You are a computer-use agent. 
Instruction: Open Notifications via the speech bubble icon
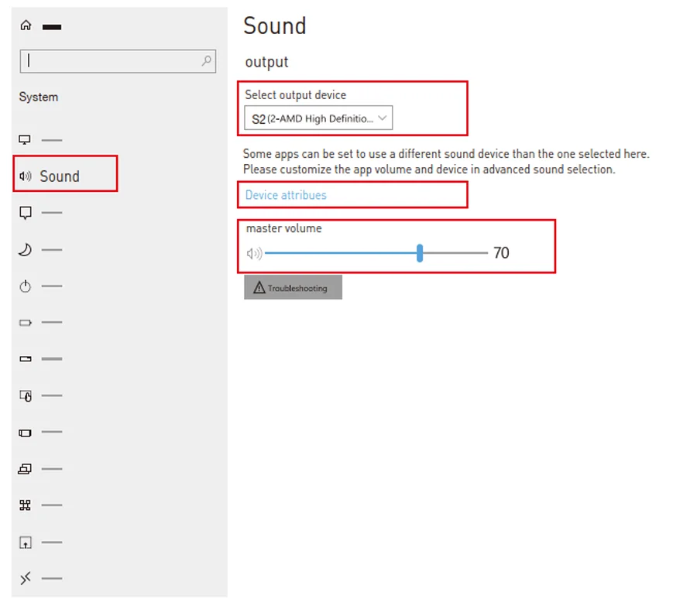coord(25,213)
